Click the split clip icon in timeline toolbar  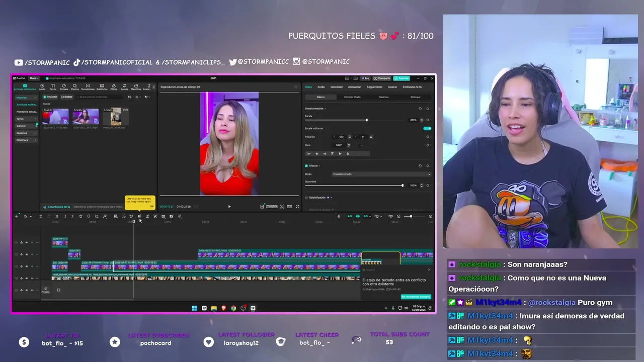click(56, 216)
